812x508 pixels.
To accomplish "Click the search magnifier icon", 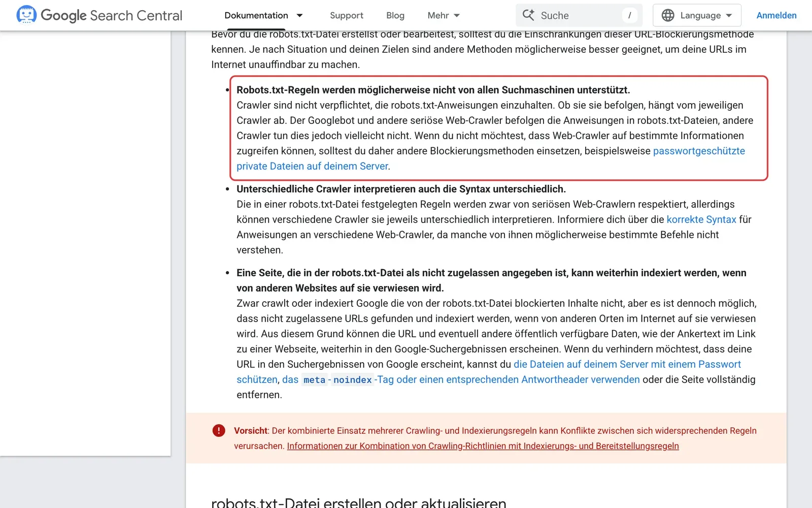I will [x=528, y=15].
